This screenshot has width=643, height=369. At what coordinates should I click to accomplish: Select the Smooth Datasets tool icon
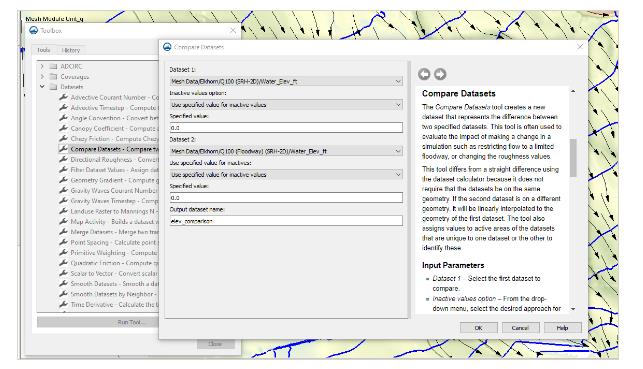point(63,283)
